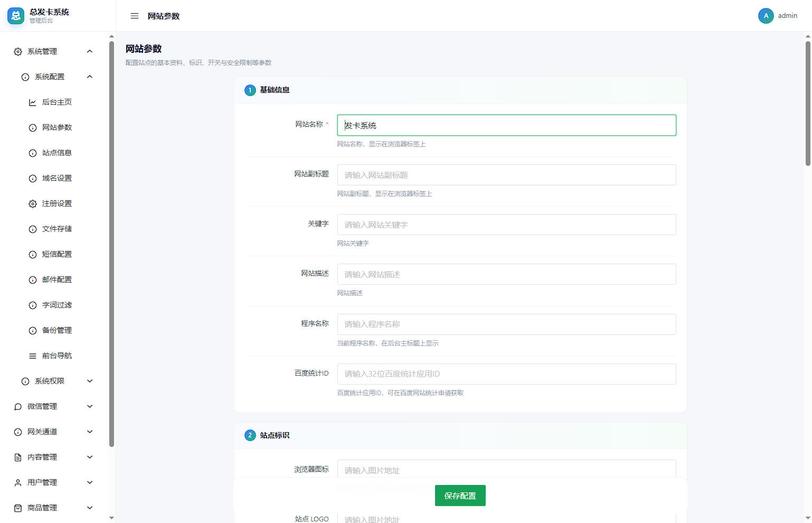The image size is (812, 523).
Task: Expand the 用户管理 chevron
Action: [90, 482]
